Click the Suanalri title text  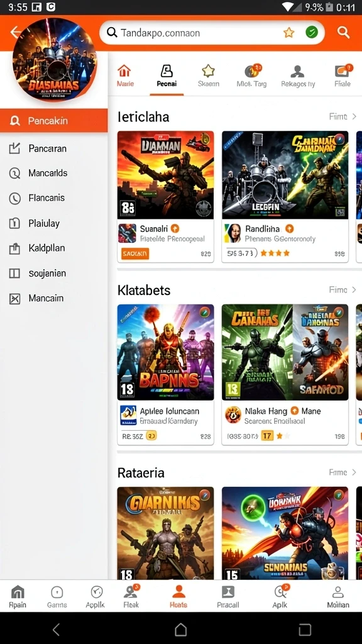click(154, 229)
